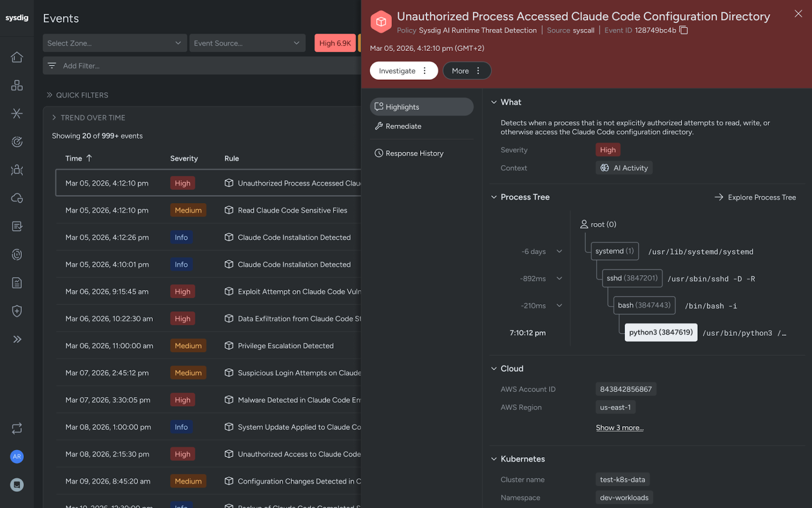The image size is (812, 508).
Task: Open Investigate options three-dot menu
Action: [x=425, y=71]
